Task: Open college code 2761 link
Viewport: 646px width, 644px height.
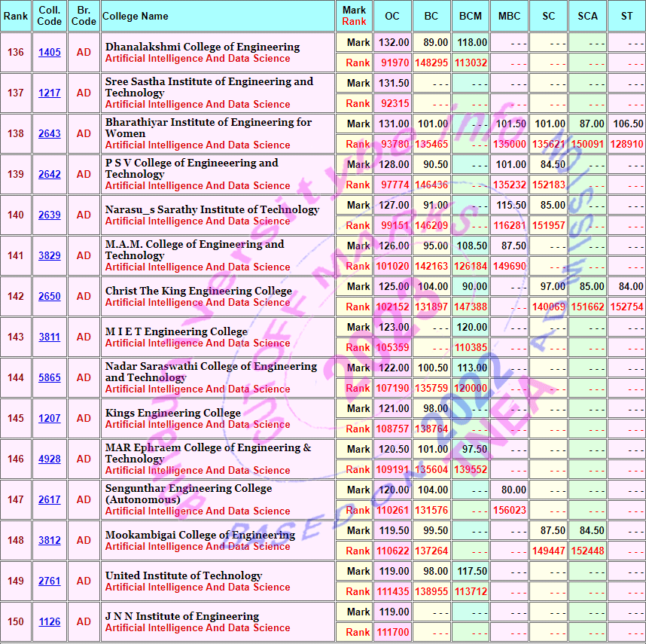Action: 50,581
